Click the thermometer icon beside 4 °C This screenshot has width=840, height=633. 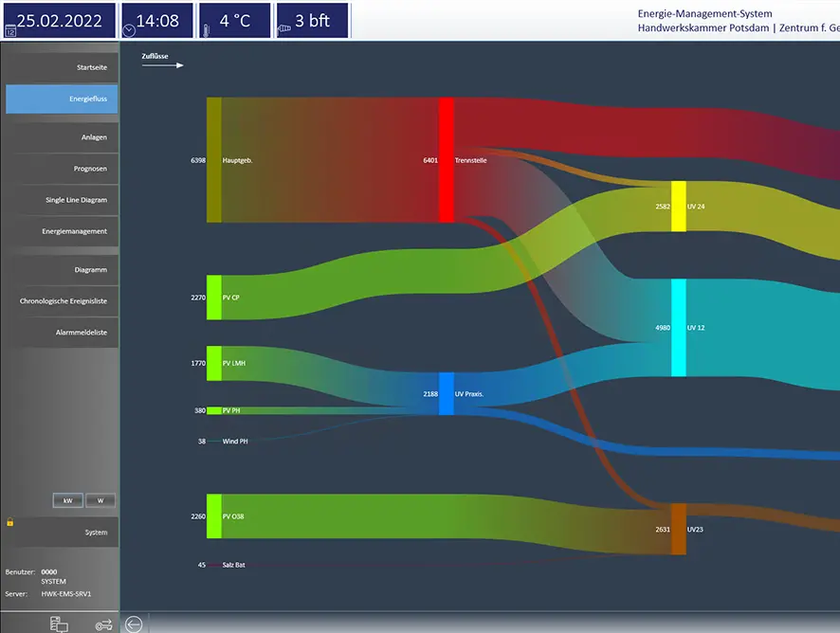207,30
